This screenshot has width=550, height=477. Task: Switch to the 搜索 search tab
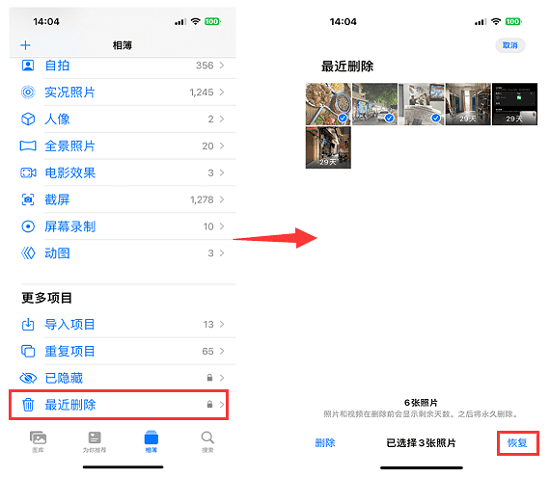(x=207, y=442)
